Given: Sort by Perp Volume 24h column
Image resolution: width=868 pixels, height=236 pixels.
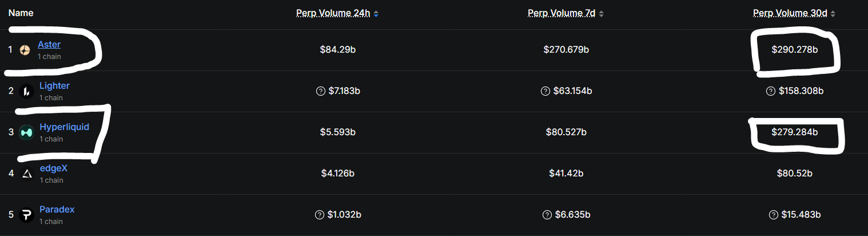Looking at the screenshot, I should (337, 13).
